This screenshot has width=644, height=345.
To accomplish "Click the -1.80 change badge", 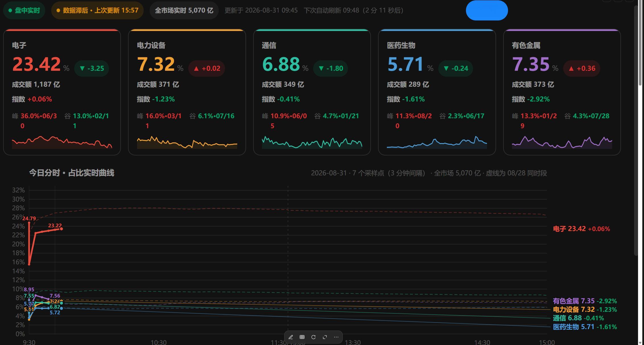I will click(x=330, y=68).
